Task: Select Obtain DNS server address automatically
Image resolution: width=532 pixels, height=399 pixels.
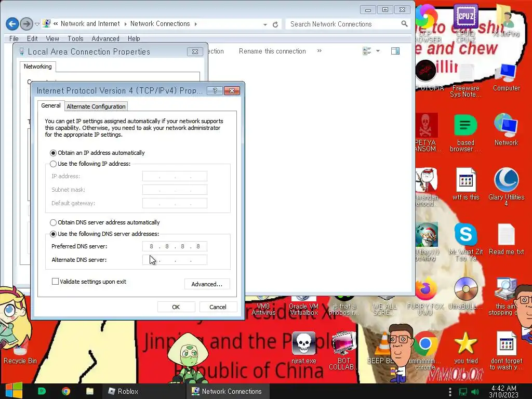Action: coord(54,222)
